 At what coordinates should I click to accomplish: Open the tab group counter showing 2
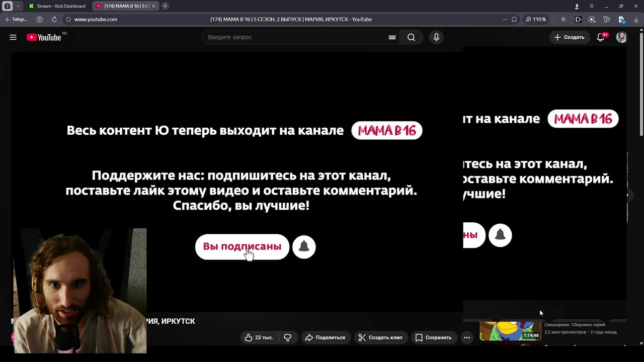point(7,6)
